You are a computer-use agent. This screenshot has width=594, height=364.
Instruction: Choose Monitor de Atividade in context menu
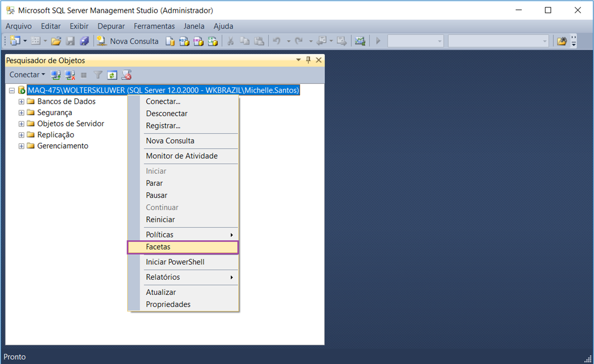tap(183, 156)
